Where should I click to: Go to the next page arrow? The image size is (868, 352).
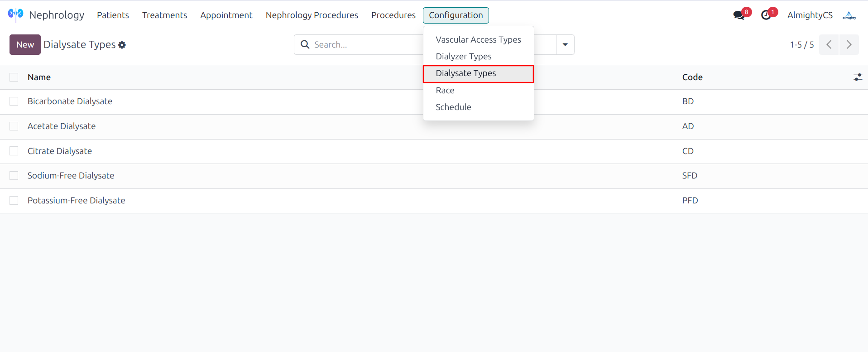point(849,44)
